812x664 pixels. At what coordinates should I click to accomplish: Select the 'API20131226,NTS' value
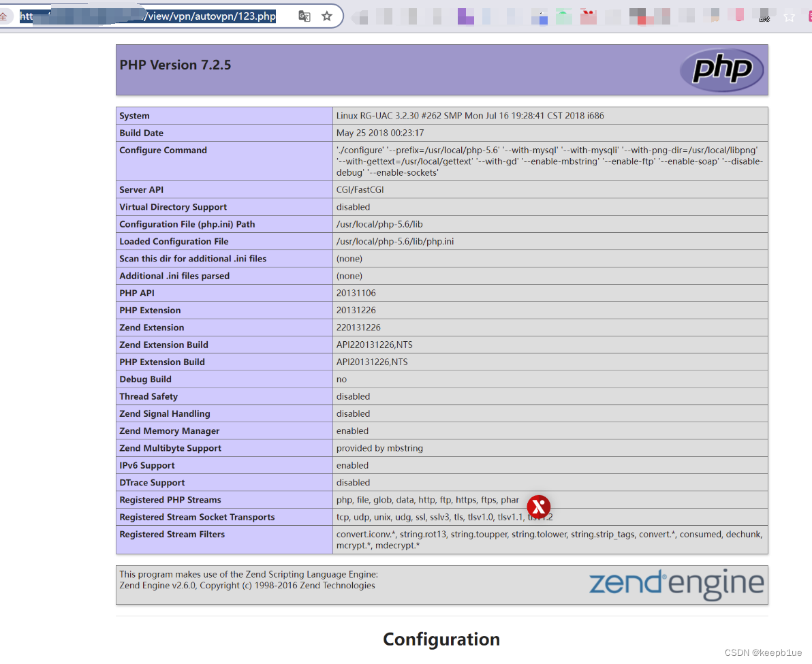(372, 362)
